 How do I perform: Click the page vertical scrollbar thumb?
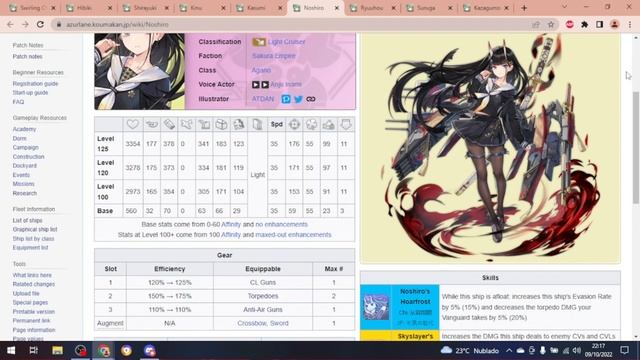636,147
